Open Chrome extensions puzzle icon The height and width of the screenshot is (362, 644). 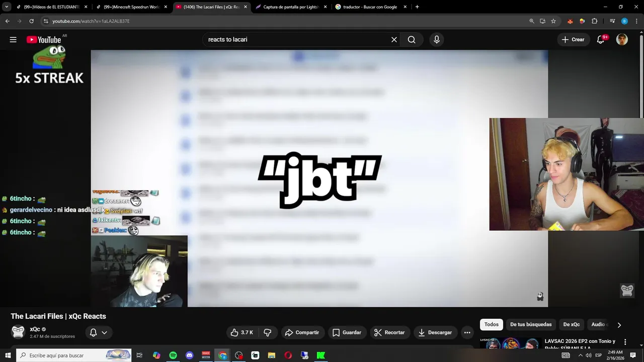594,21
